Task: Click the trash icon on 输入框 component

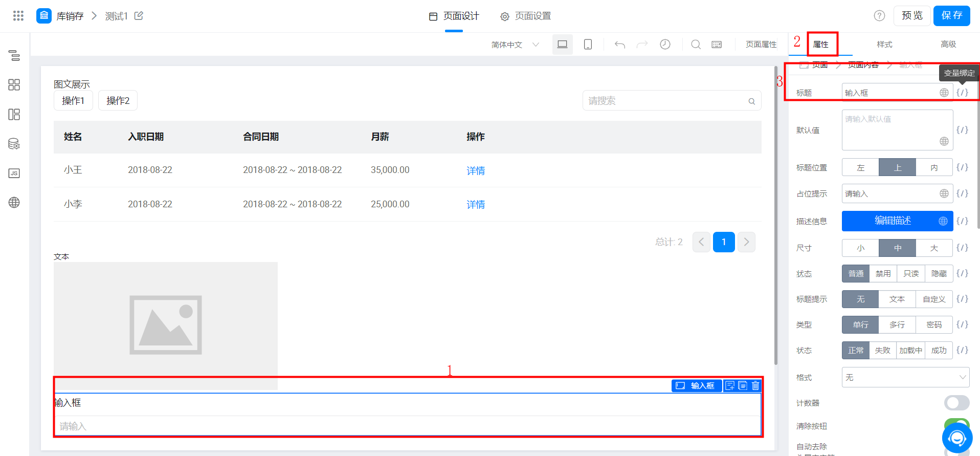Action: click(755, 385)
